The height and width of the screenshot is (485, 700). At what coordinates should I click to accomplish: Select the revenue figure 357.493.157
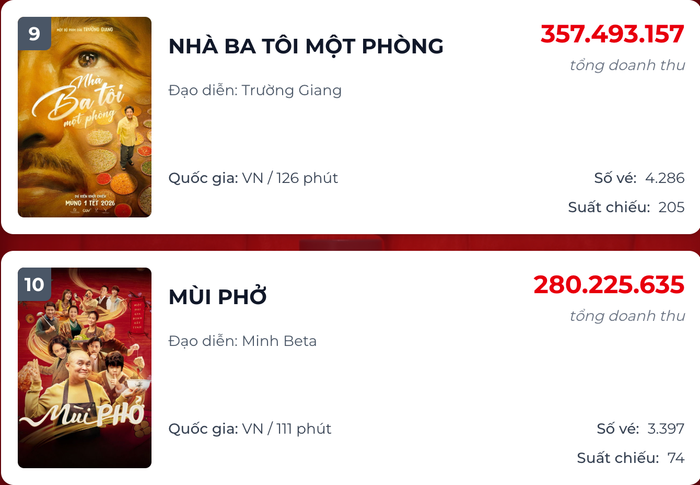tap(612, 34)
